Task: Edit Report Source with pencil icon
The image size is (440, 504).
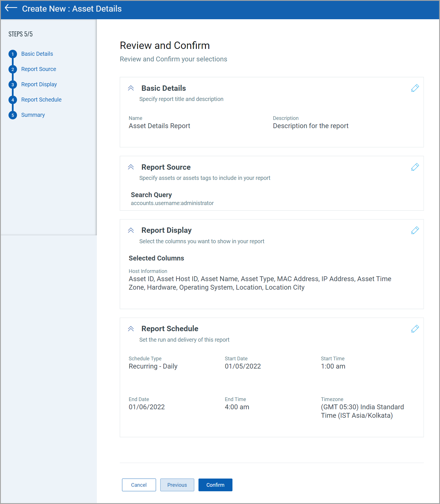Action: 415,167
